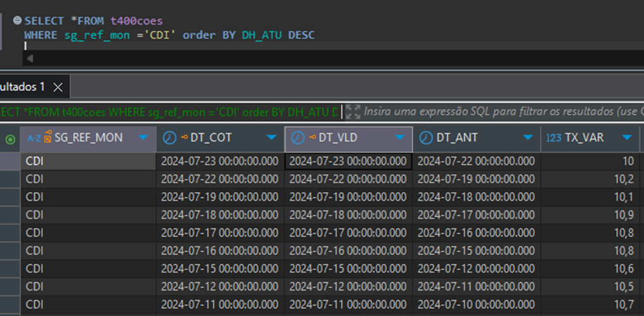Click the expand filter panel icon
Image resolution: width=644 pixels, height=316 pixels.
pos(353,111)
